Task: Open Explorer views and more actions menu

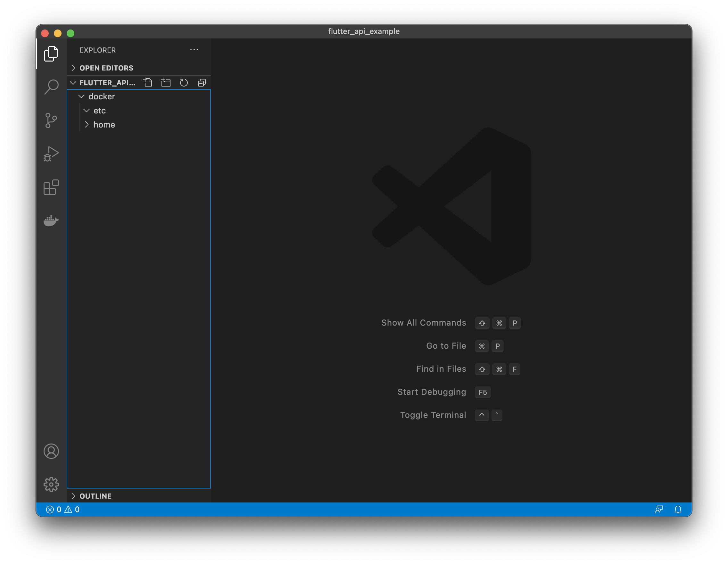Action: tap(194, 50)
